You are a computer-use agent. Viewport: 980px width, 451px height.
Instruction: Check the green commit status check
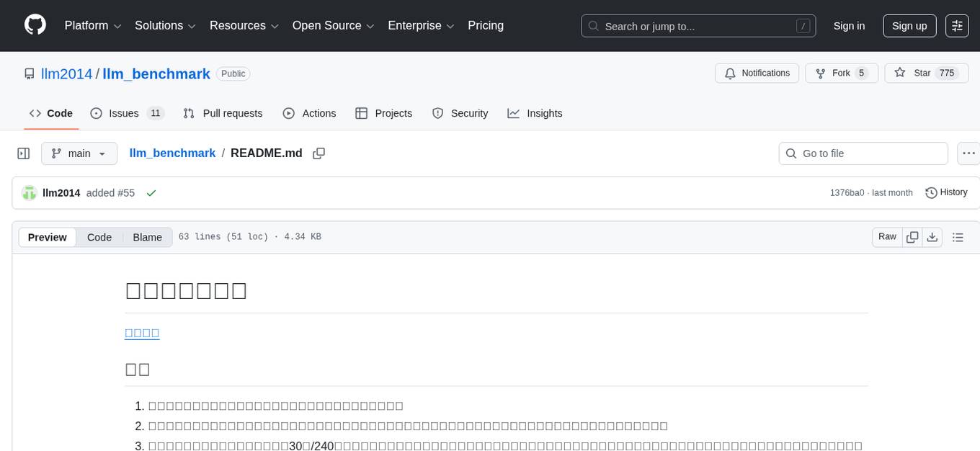tap(151, 193)
